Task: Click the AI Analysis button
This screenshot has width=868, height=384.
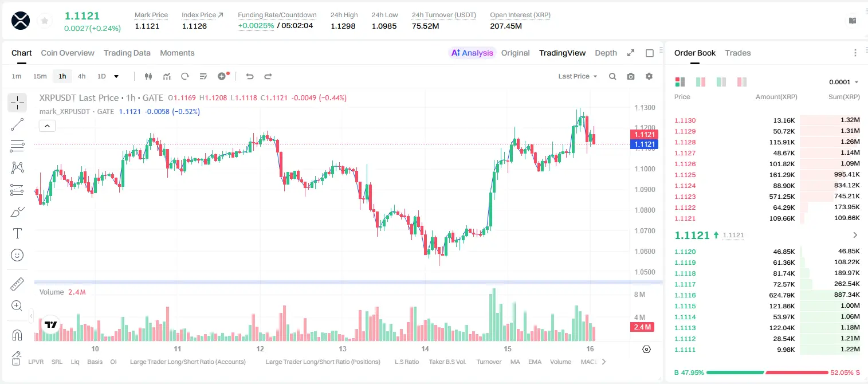Action: [x=472, y=53]
